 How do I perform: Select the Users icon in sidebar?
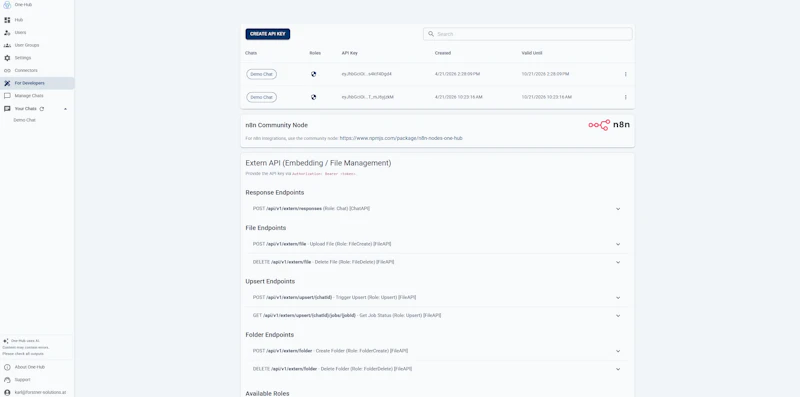pos(7,33)
